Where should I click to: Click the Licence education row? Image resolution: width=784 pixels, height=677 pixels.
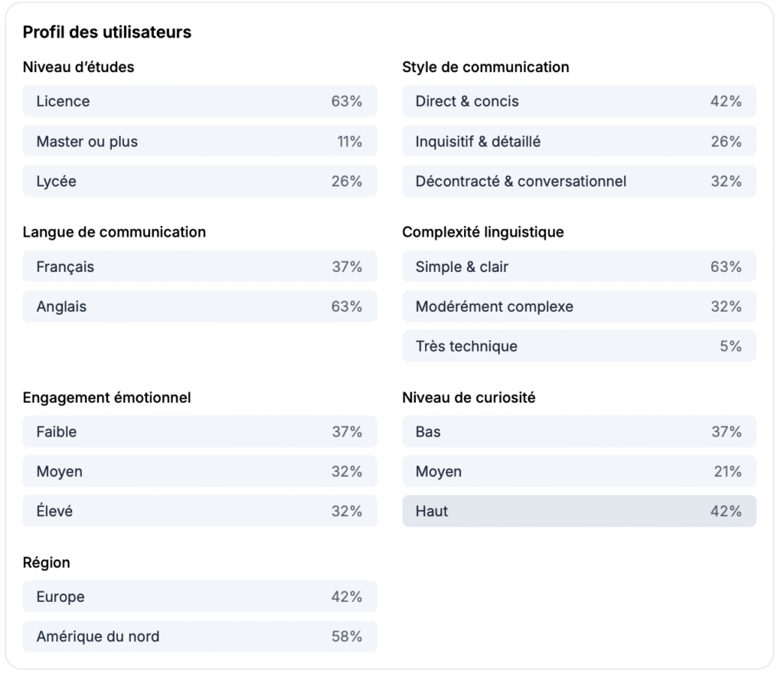point(199,101)
